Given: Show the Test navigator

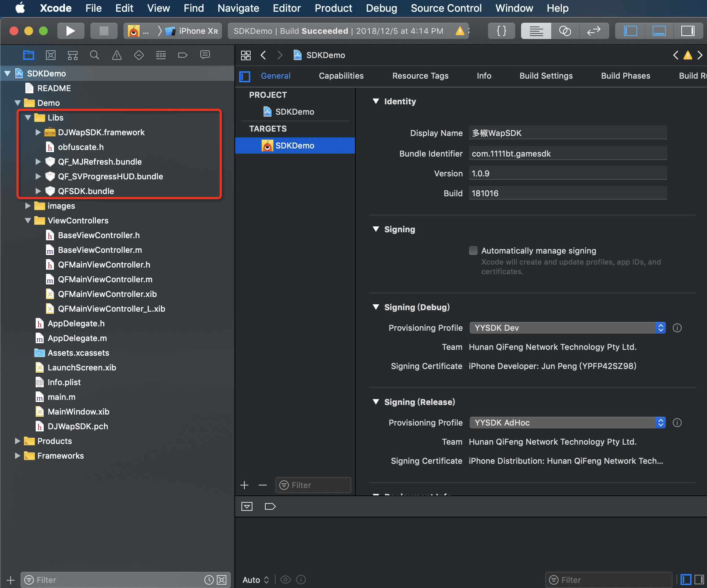Looking at the screenshot, I should click(139, 55).
